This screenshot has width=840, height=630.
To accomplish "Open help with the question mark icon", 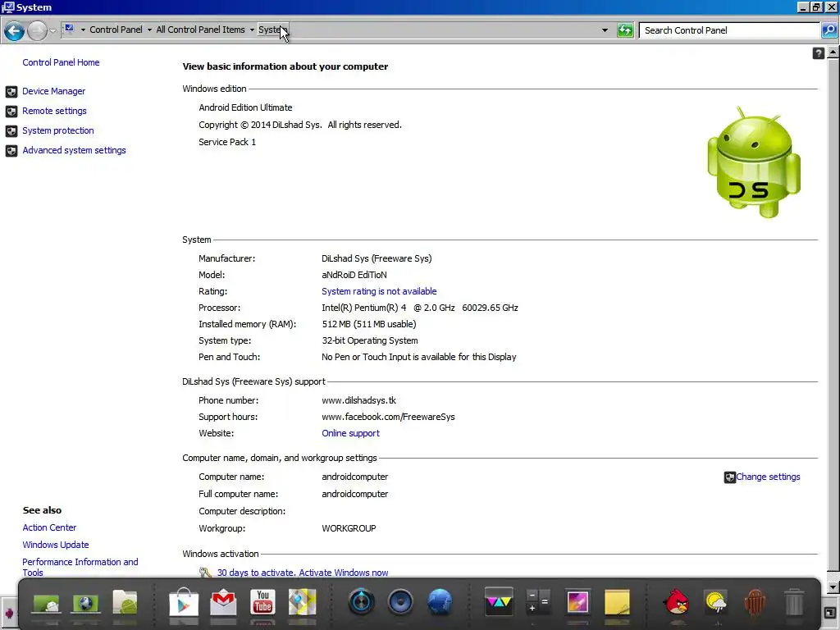I will pyautogui.click(x=818, y=53).
